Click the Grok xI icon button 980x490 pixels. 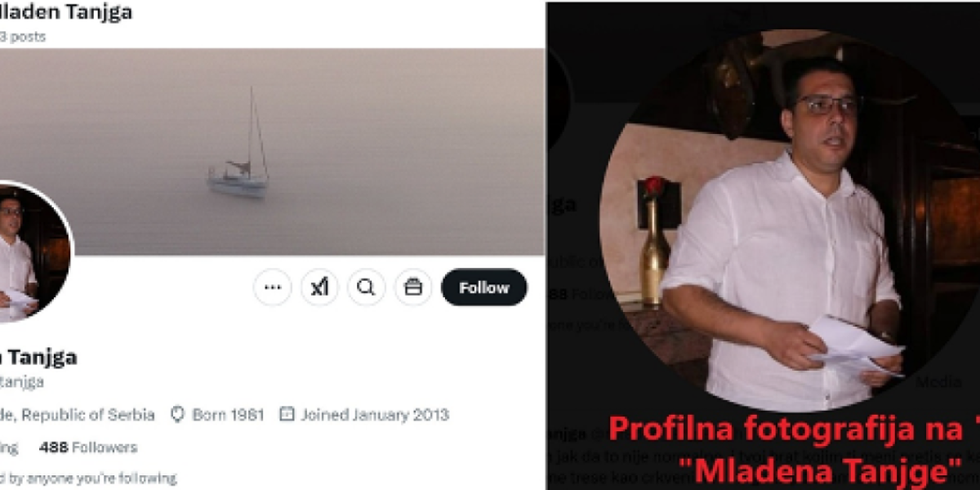tap(319, 287)
